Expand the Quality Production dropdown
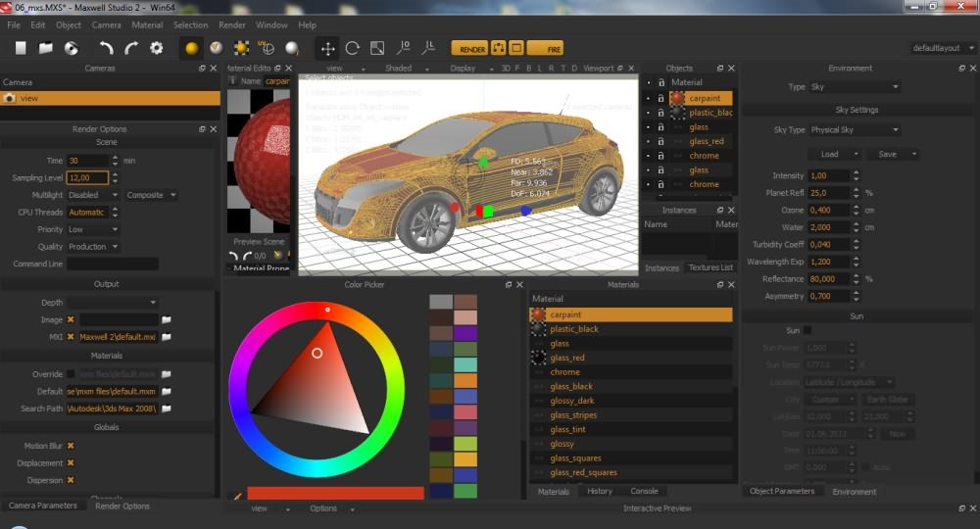Screen dimensions: 980x529 coord(93,247)
